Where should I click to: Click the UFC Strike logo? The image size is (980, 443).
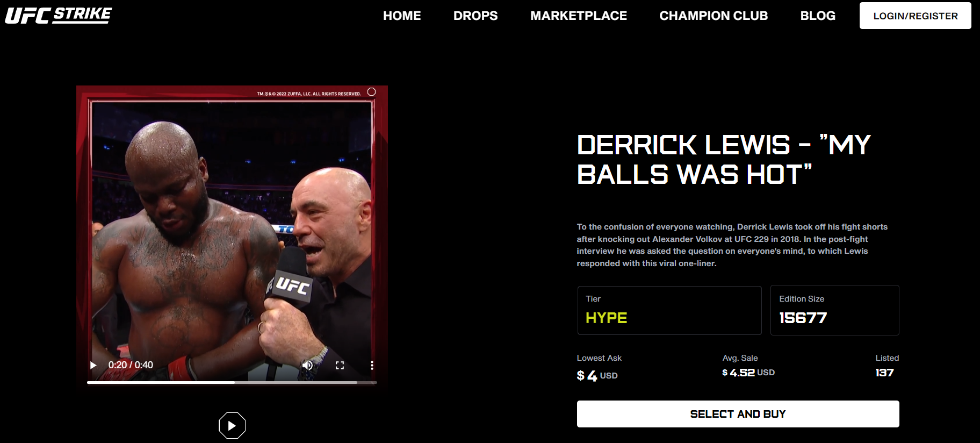(59, 16)
